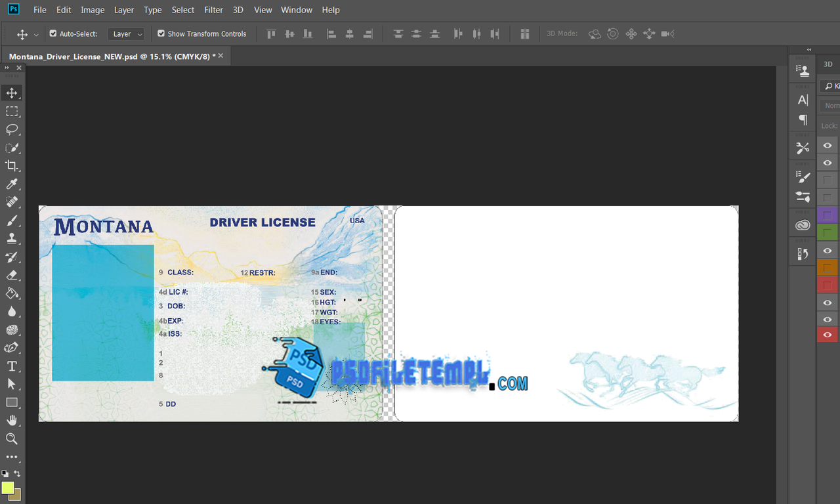Uncheck Show Transform Controls

[x=161, y=33]
